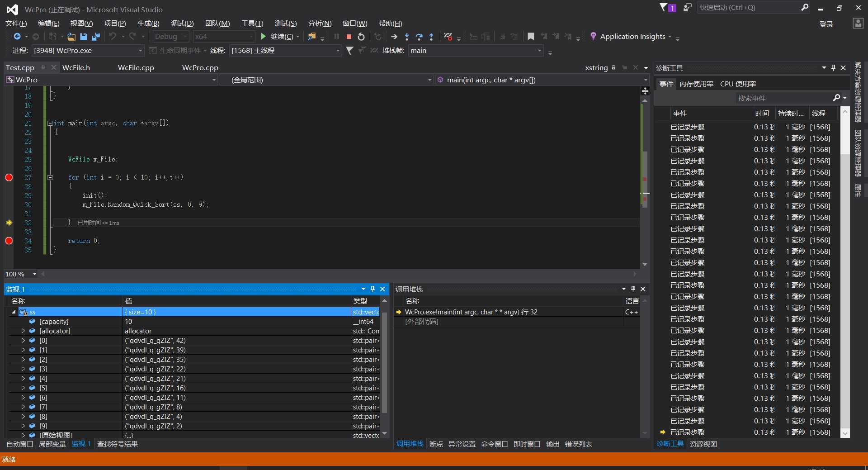This screenshot has height=470, width=868.
Task: Open the Debug configuration dropdown
Action: 171,37
